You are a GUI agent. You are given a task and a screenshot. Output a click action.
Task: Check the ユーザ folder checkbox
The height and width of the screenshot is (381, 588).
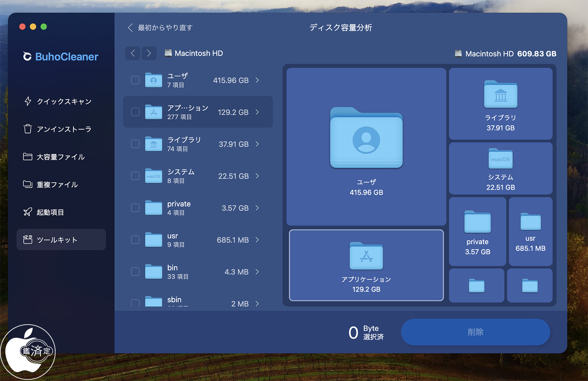(135, 80)
